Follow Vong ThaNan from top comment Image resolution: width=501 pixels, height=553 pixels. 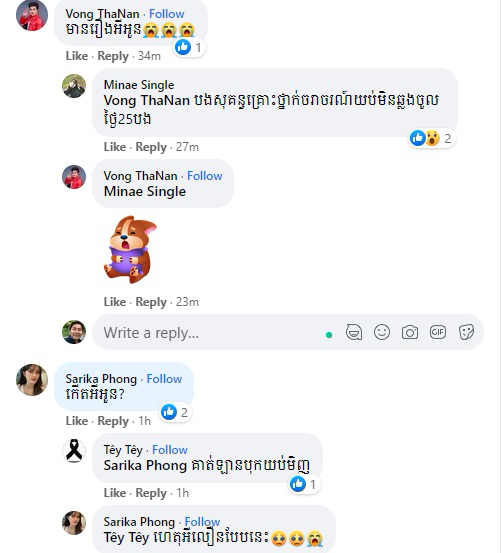(166, 14)
